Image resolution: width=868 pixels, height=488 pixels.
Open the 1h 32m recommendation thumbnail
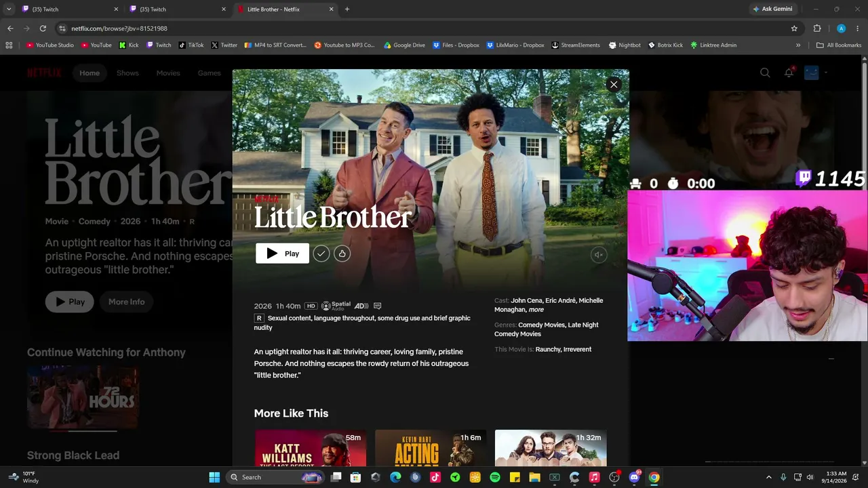pyautogui.click(x=551, y=448)
